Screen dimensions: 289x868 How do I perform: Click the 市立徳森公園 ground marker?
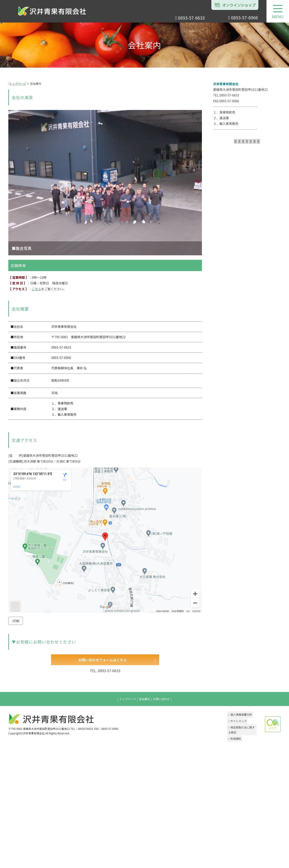click(25, 546)
